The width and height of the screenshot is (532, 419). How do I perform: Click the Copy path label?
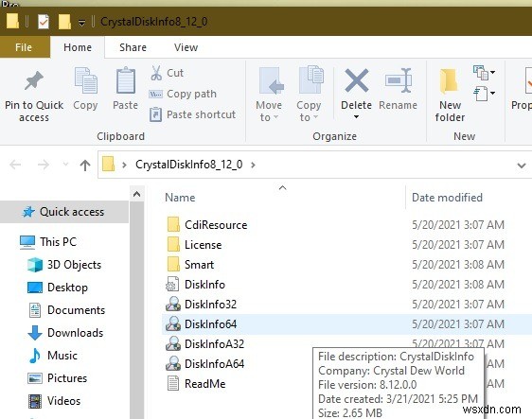pos(192,94)
